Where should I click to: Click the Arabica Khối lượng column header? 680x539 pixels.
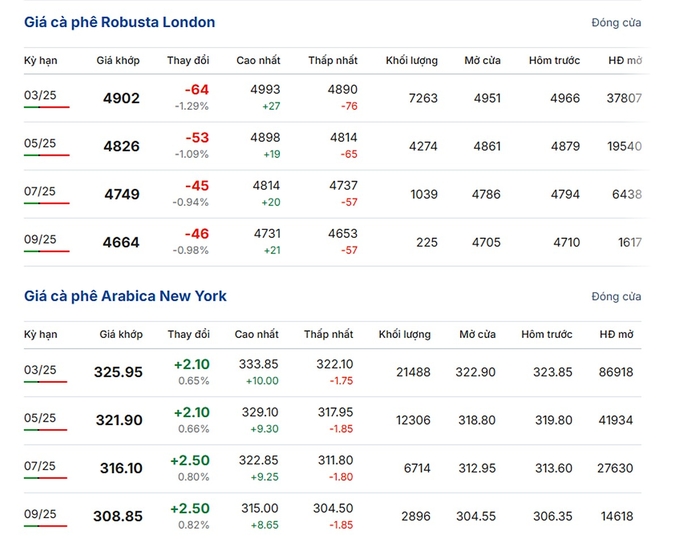(405, 335)
